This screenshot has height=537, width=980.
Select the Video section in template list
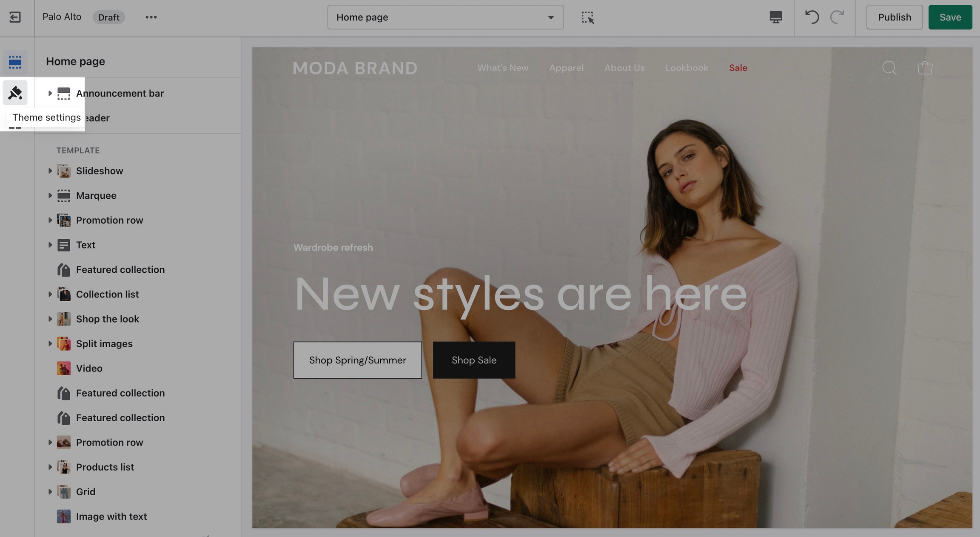coord(89,368)
